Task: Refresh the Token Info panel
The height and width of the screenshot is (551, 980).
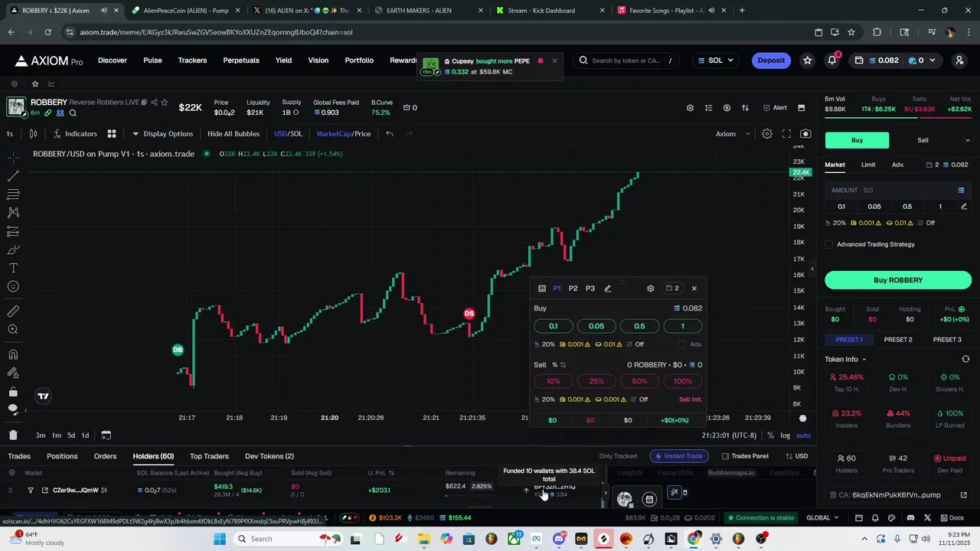Action: [x=965, y=359]
